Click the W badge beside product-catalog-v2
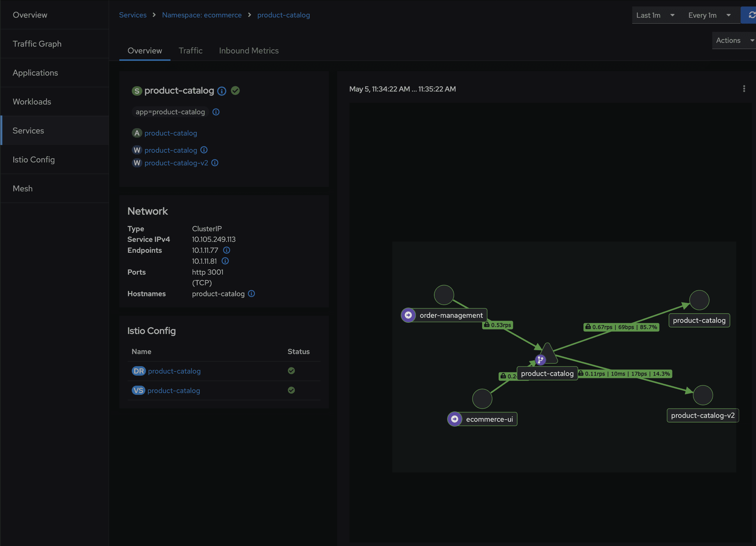The height and width of the screenshot is (546, 756). (137, 163)
